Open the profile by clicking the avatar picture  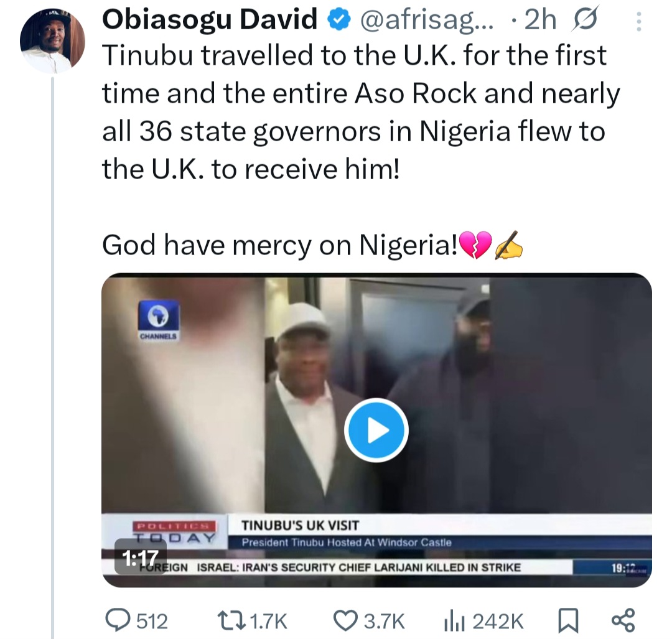pyautogui.click(x=53, y=39)
